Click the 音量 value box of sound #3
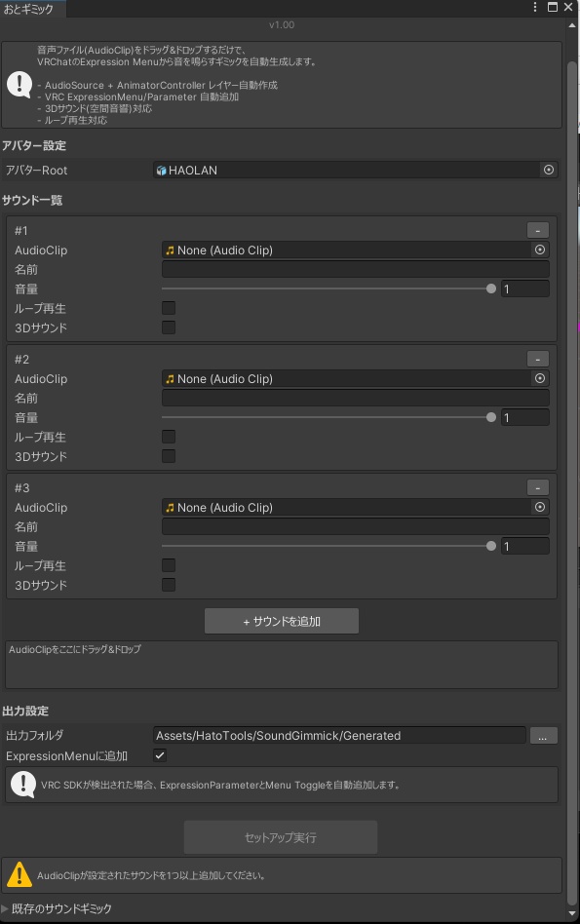The image size is (580, 924). tap(525, 546)
